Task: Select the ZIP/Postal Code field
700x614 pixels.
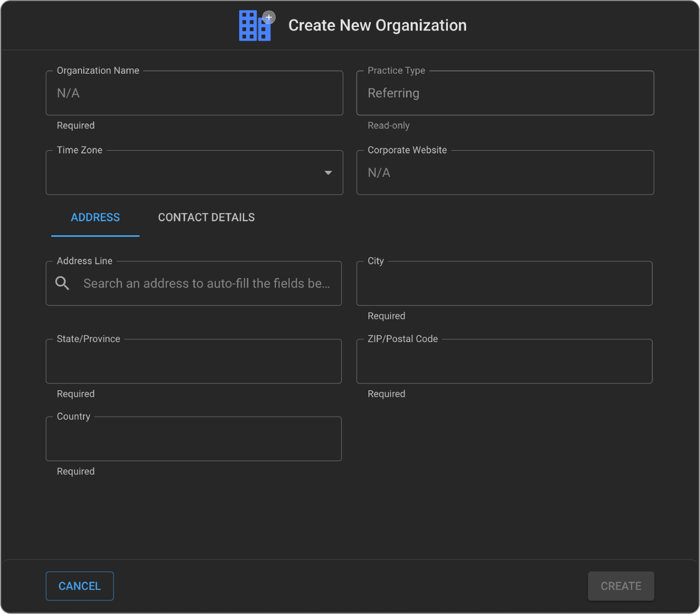Action: click(x=504, y=361)
